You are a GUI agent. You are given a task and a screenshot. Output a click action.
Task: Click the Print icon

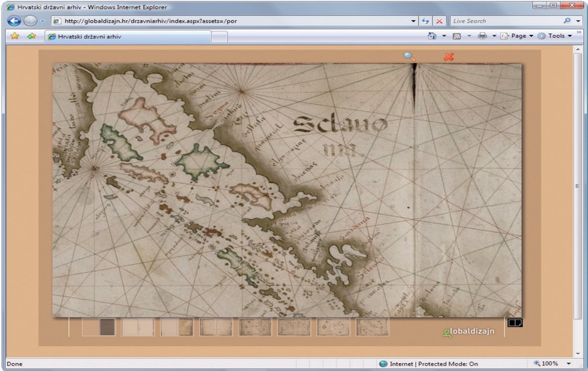(482, 36)
